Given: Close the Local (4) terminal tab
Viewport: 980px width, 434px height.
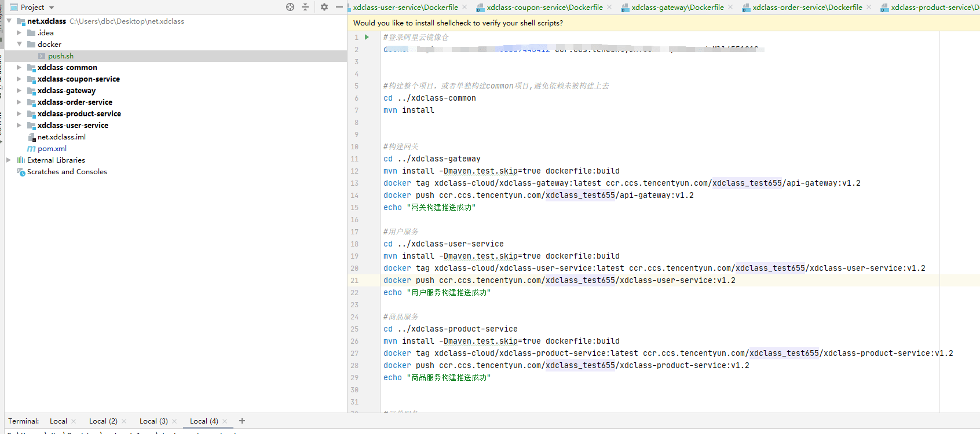Looking at the screenshot, I should [x=224, y=421].
